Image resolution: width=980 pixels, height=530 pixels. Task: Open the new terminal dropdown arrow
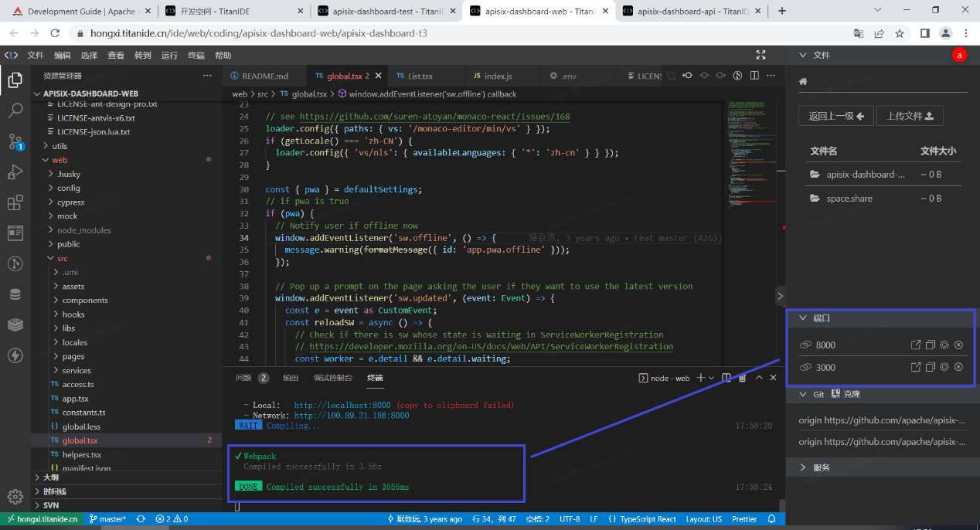click(x=711, y=378)
